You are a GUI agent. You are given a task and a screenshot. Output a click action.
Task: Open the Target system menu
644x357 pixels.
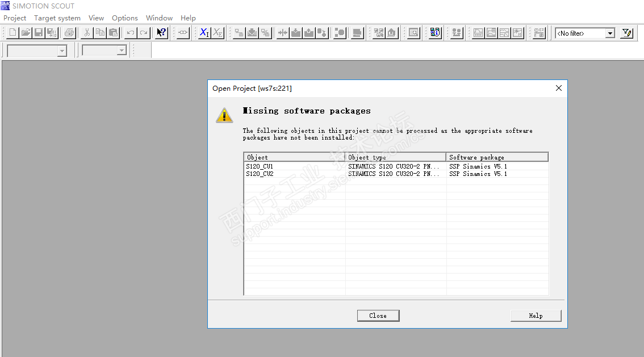pos(57,18)
